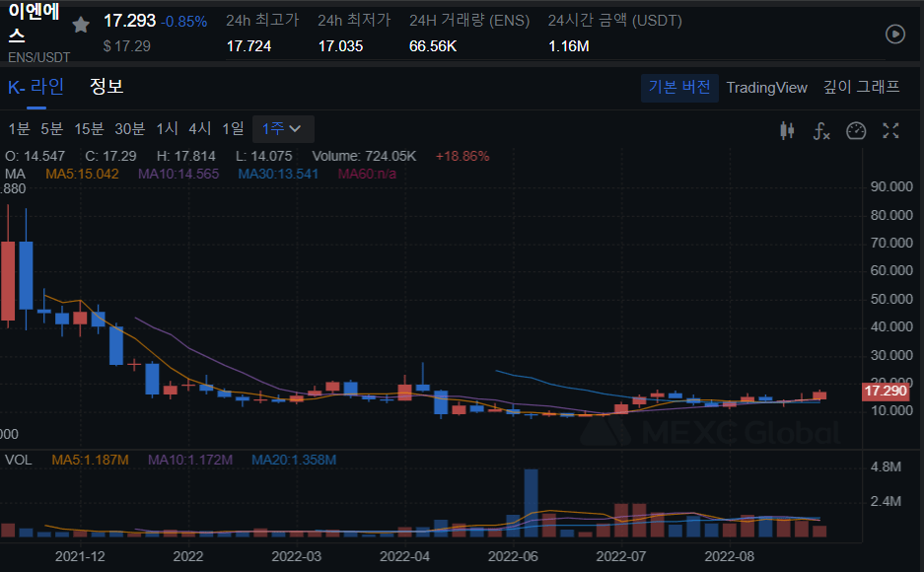Add ENS/USDT to favorites with star icon
This screenshot has height=572, width=924.
[81, 25]
